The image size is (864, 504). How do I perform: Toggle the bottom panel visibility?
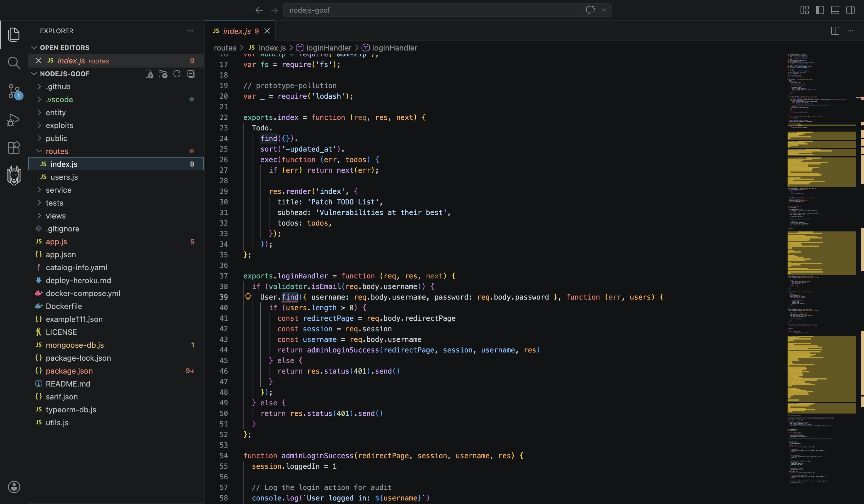coord(835,10)
